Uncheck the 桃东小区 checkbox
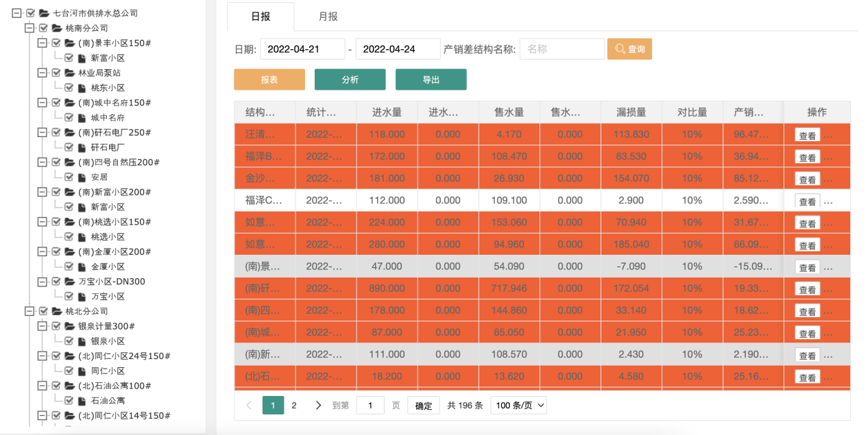868x435 pixels. (x=69, y=88)
